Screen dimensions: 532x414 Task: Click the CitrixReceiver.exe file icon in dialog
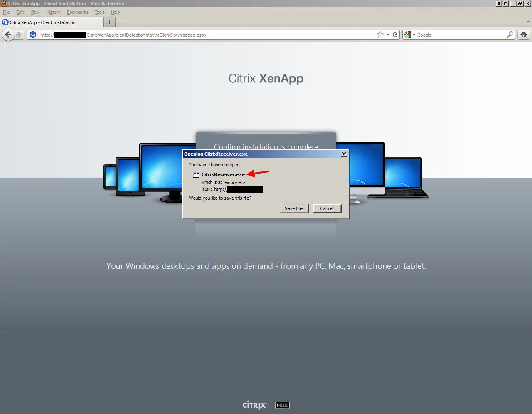point(196,174)
